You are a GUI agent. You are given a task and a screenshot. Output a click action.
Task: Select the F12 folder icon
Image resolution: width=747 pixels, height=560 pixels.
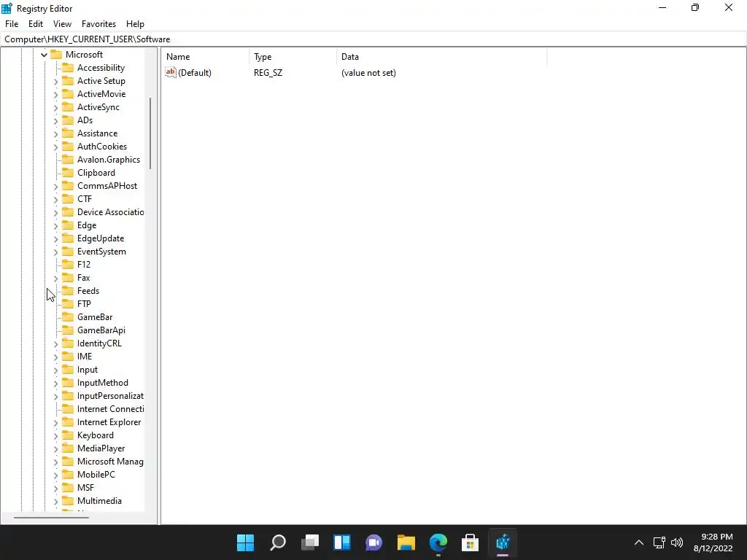[68, 264]
